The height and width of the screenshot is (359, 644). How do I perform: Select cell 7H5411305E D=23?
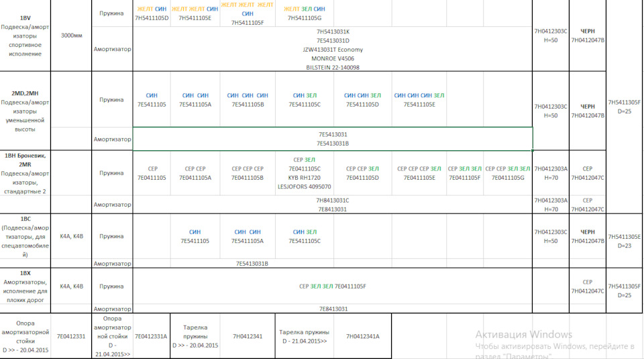point(625,241)
